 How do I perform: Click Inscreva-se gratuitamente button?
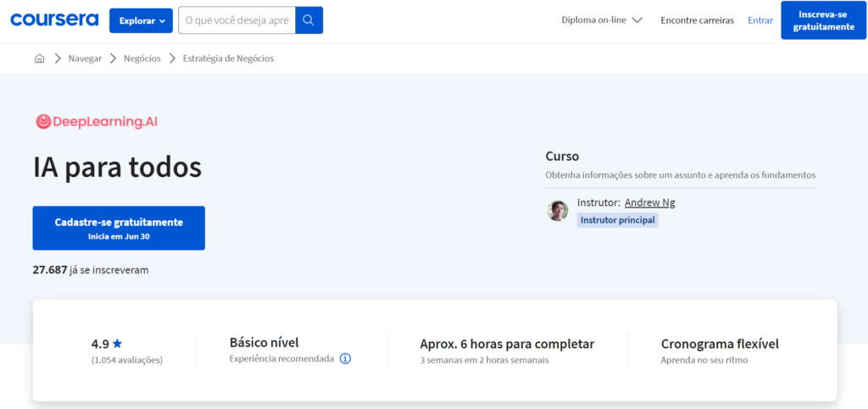823,20
